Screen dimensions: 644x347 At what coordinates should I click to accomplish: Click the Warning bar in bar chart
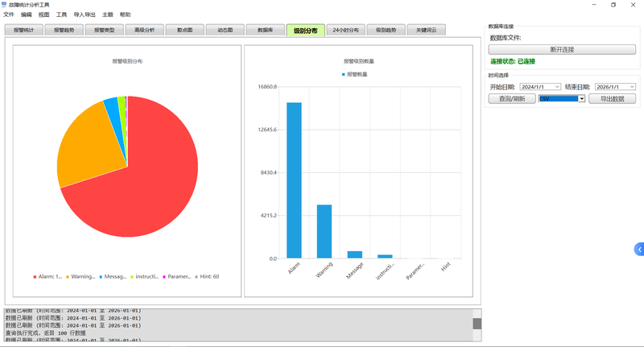point(324,231)
